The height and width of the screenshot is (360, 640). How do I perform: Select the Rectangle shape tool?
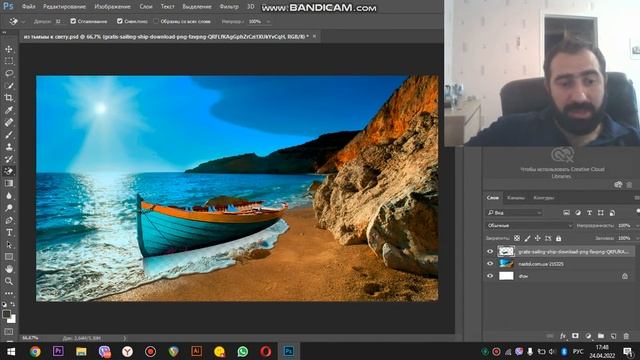[9, 257]
